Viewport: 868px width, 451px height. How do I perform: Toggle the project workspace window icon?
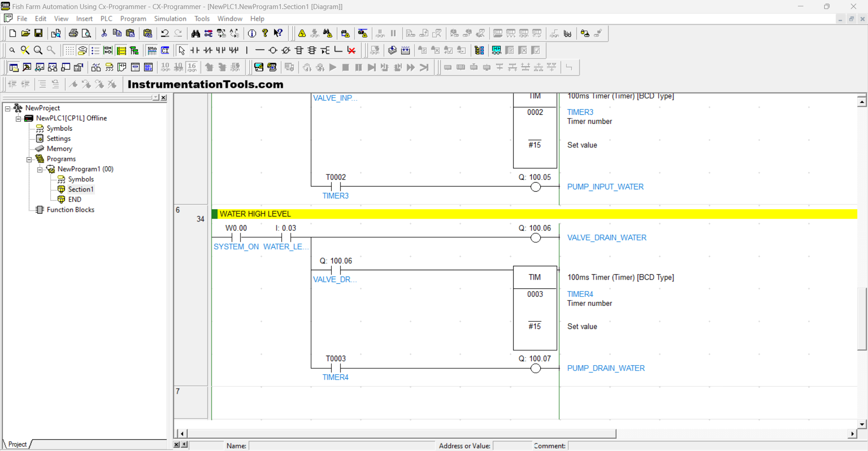[x=14, y=67]
